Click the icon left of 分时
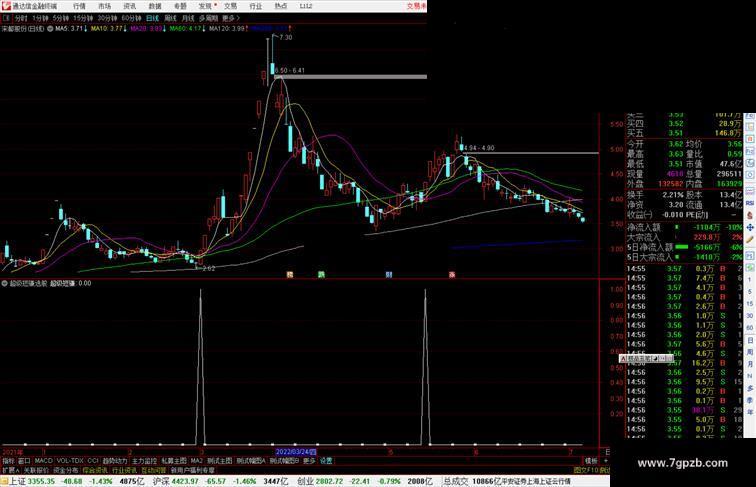The image size is (756, 487). pos(6,18)
